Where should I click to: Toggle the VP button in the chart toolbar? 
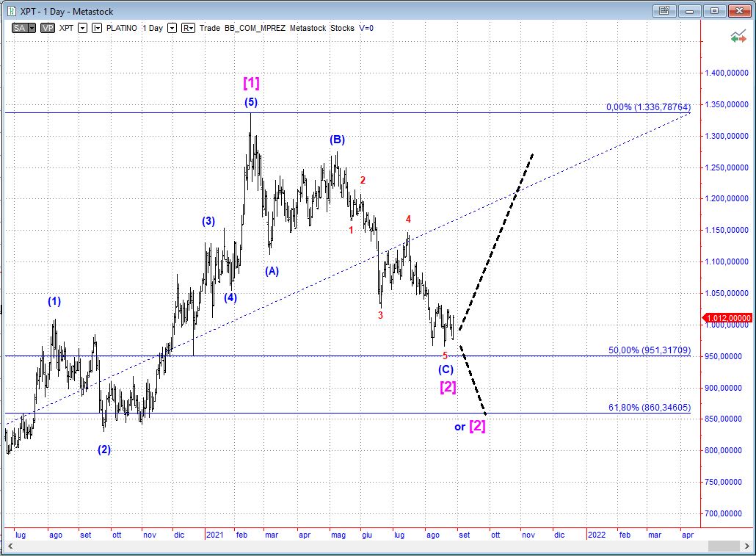point(48,28)
